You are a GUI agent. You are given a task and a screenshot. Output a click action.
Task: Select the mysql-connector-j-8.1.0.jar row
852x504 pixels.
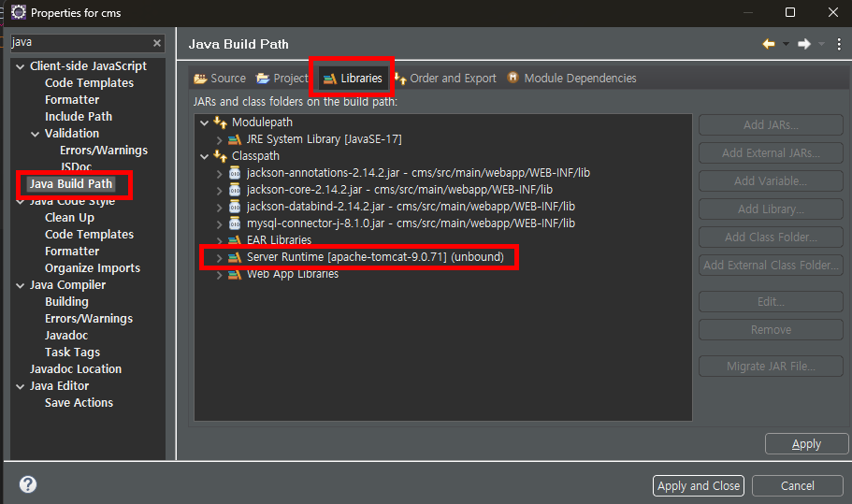point(411,223)
